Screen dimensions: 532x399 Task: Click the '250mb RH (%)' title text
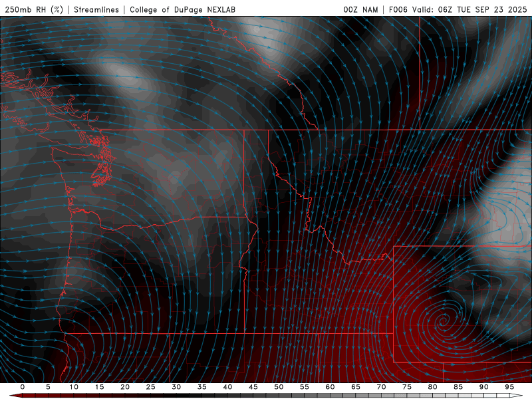(x=34, y=9)
